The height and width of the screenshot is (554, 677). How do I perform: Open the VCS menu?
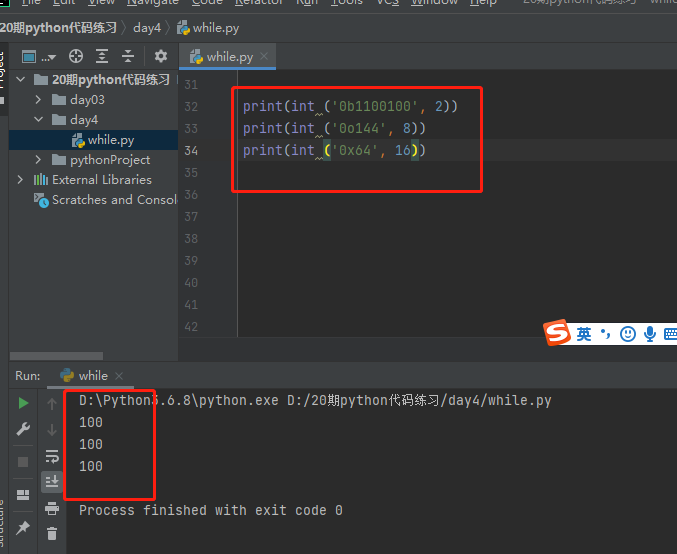pos(387,3)
